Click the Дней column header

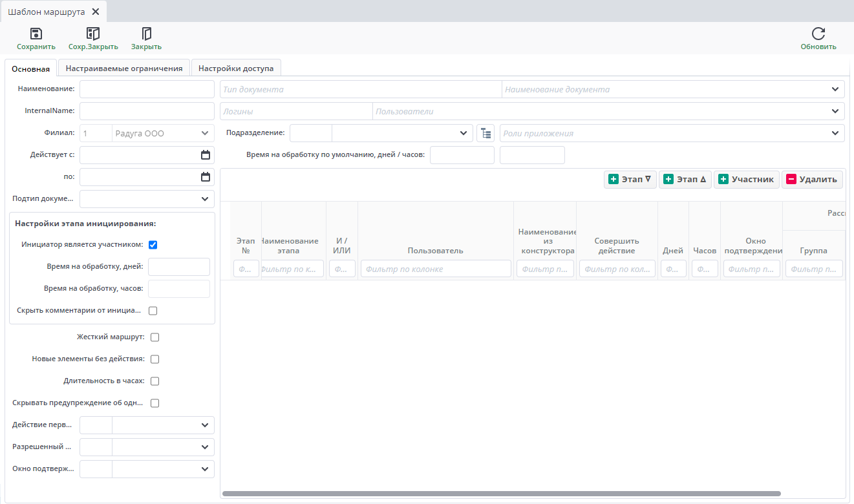(x=673, y=251)
